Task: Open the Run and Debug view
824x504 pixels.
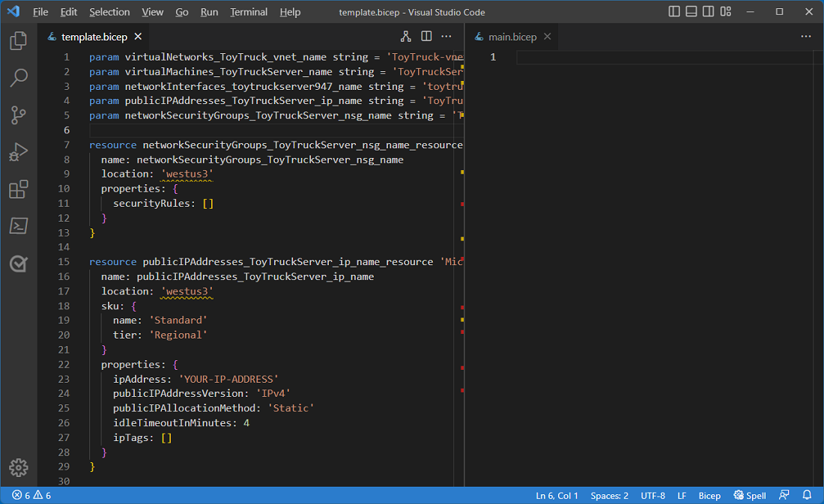Action: coord(19,152)
